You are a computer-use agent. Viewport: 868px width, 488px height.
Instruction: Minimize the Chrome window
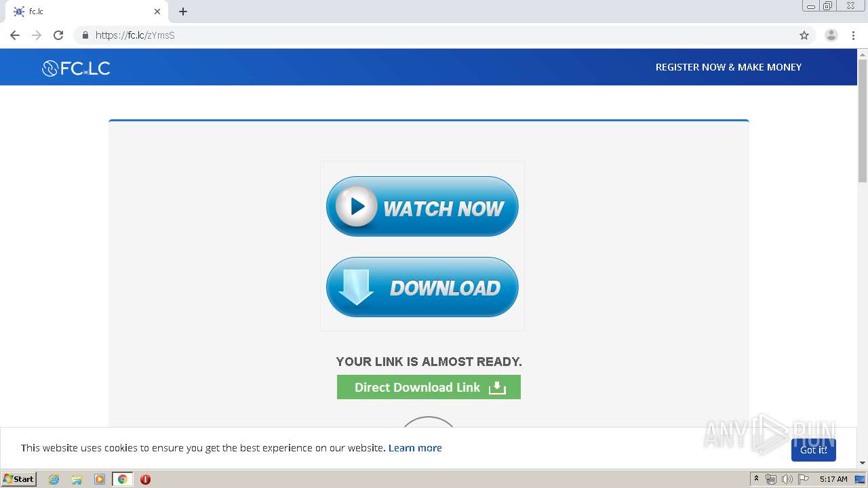(811, 6)
